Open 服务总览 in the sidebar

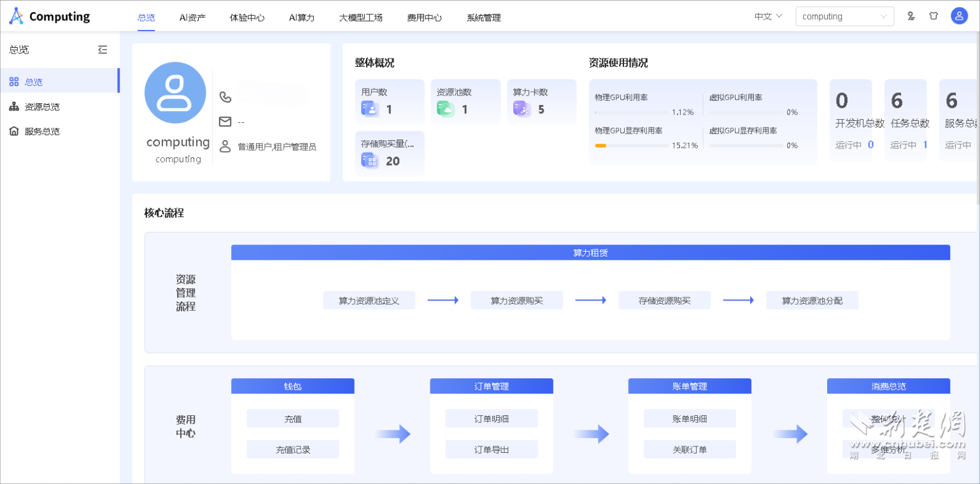tap(42, 131)
